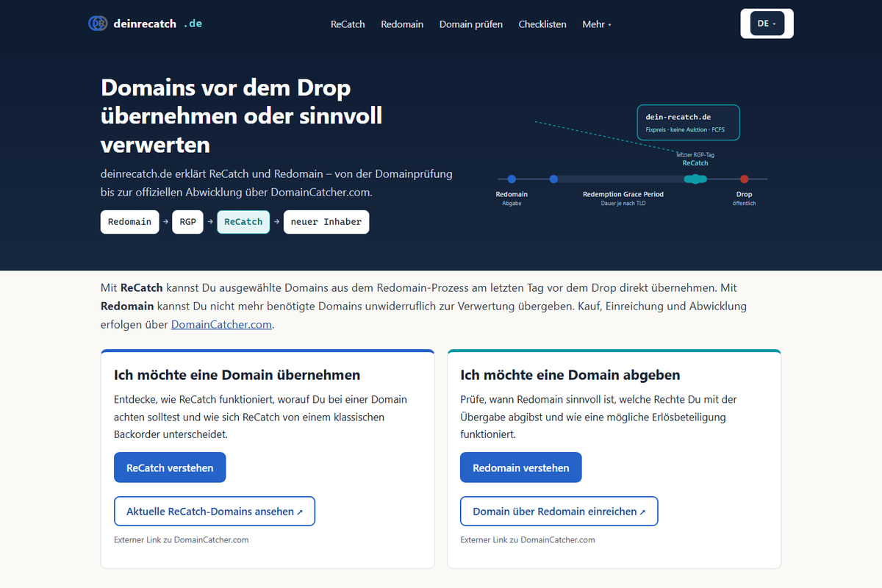Select the Domain prüfen menu item
The image size is (882, 588).
pyautogui.click(x=471, y=24)
